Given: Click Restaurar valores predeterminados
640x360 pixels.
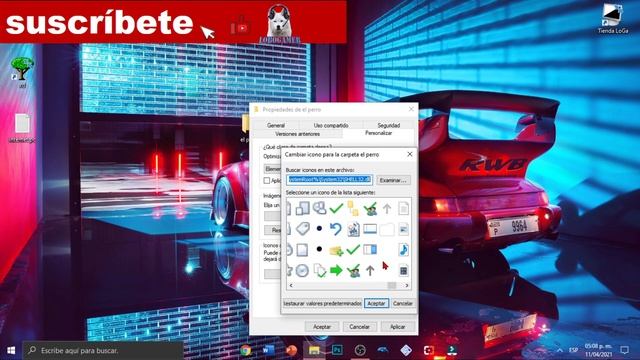Looking at the screenshot, I should point(322,303).
